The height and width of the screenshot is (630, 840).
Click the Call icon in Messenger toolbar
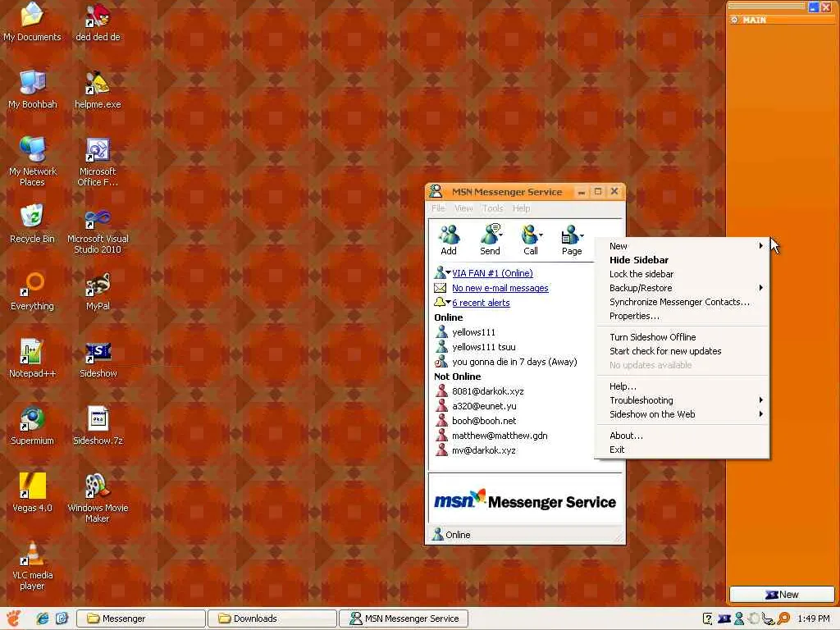(x=530, y=240)
